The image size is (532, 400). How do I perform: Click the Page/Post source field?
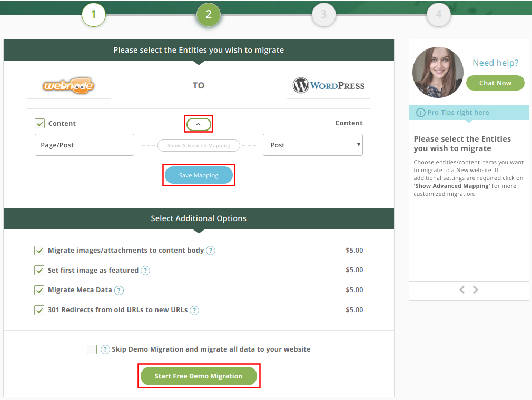click(84, 145)
